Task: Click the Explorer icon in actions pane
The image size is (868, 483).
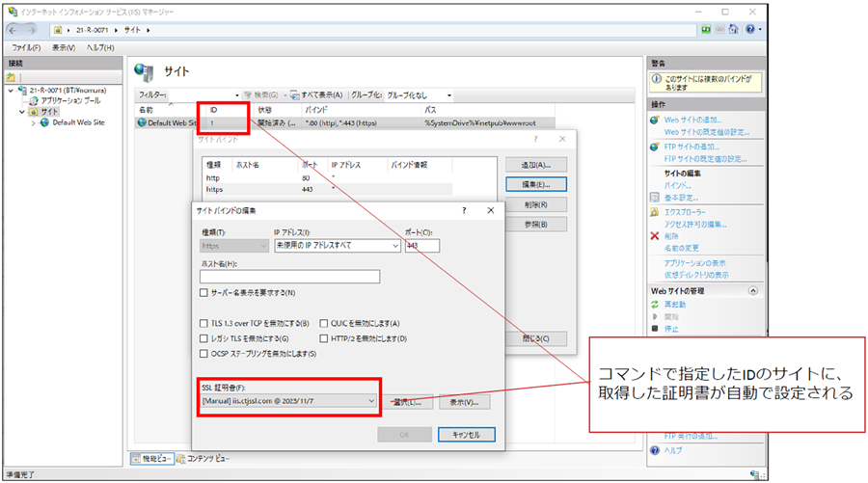Action: pos(655,211)
